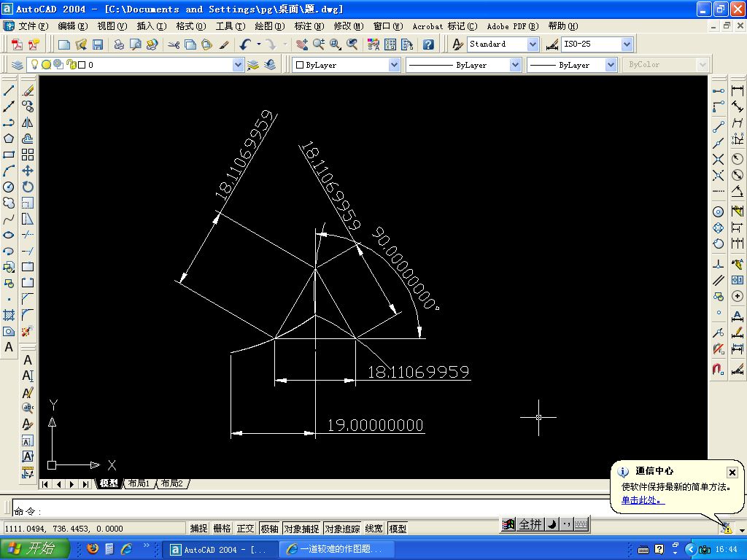Select the Ellipse draw tool
747x560 pixels.
(9, 235)
